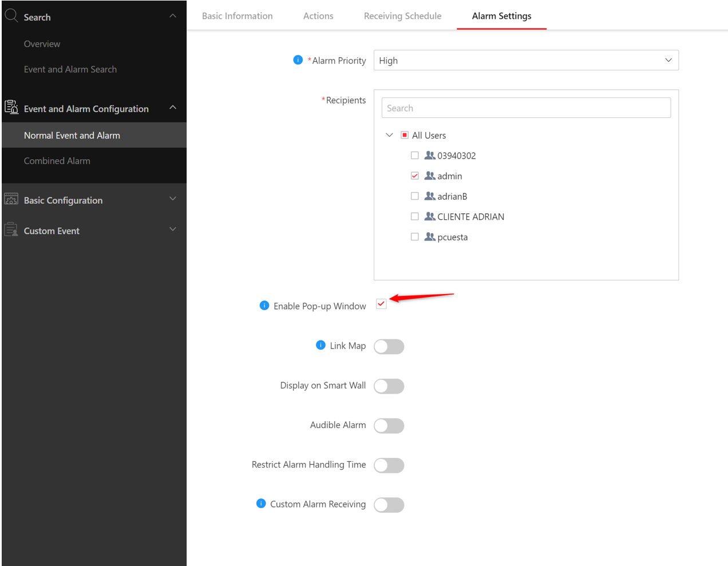This screenshot has height=566, width=728.
Task: Click the Search magnifier icon in sidebar
Action: 11,16
